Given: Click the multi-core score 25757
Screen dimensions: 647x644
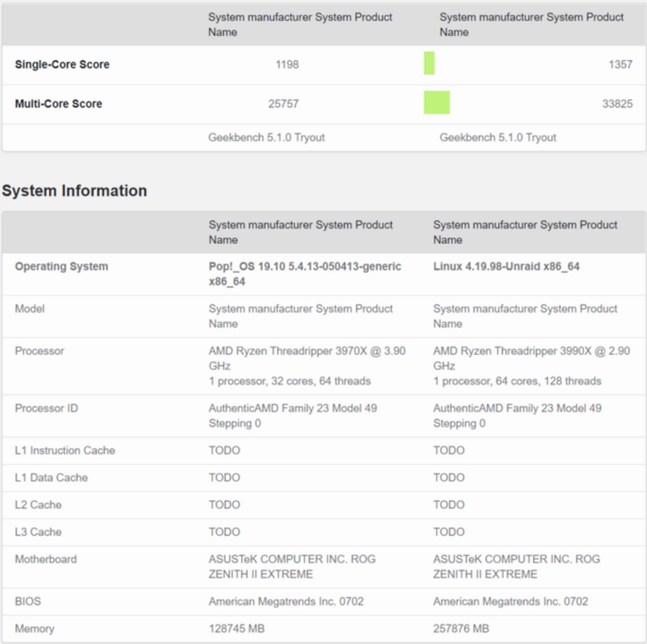Looking at the screenshot, I should coord(284,104).
